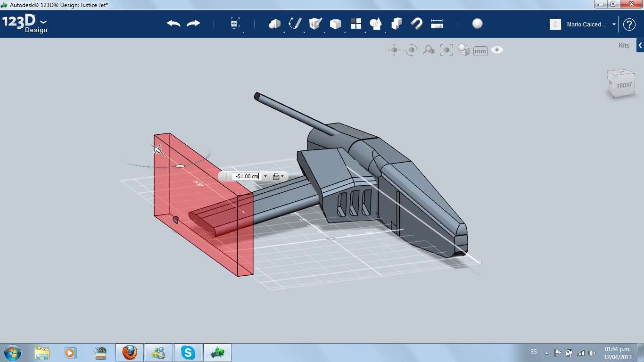Click the user profile avatar
The width and height of the screenshot is (644, 362).
(555, 25)
